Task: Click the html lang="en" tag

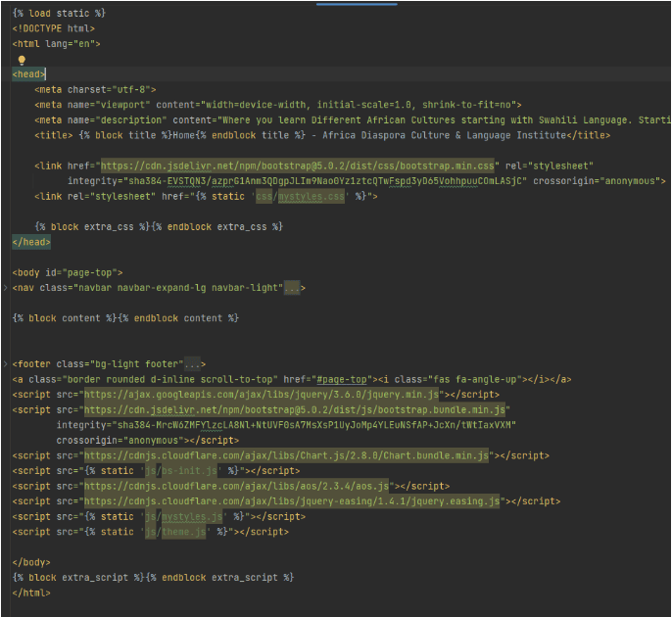Action: click(56, 44)
